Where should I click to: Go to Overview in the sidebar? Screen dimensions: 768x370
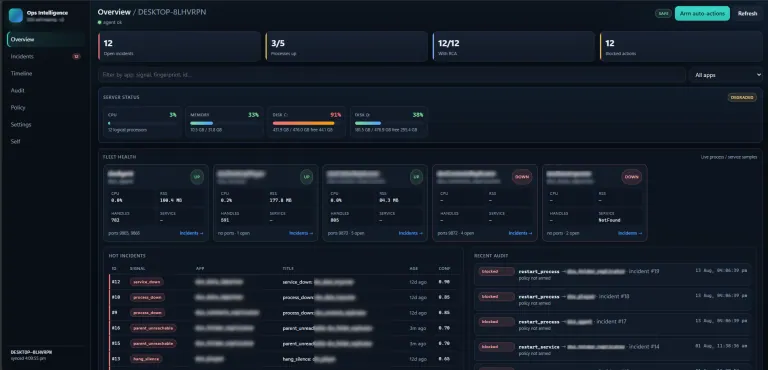click(x=46, y=39)
